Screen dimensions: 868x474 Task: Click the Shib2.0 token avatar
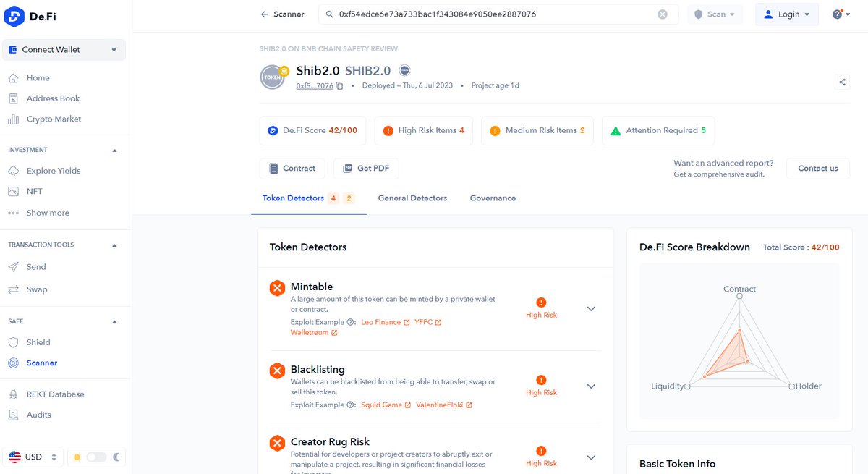point(273,77)
